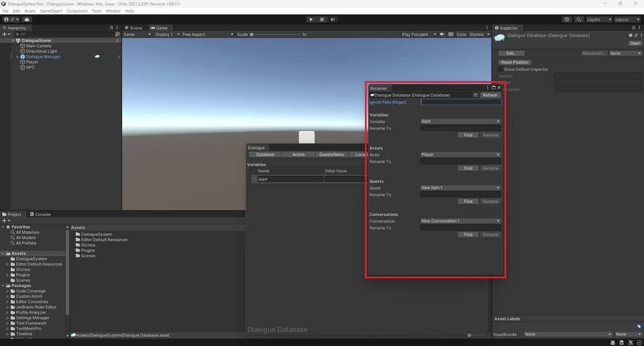Toggle the Hierarchy panel lock icon
The height and width of the screenshot is (346, 644).
pos(112,28)
